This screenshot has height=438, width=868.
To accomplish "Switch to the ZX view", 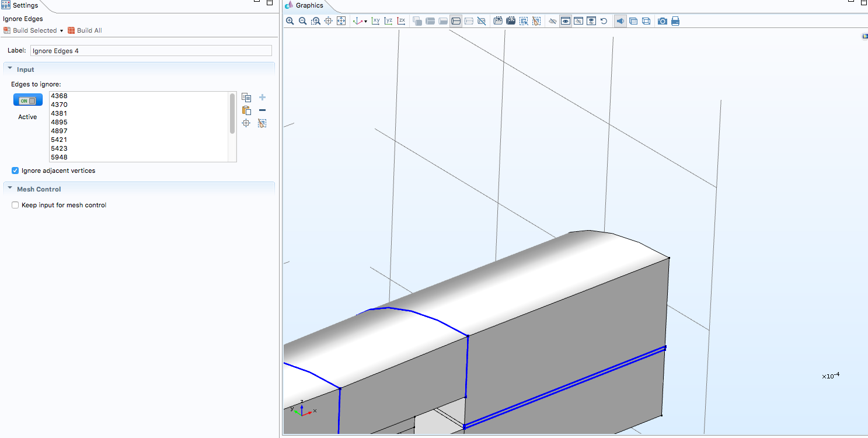I will pyautogui.click(x=401, y=21).
